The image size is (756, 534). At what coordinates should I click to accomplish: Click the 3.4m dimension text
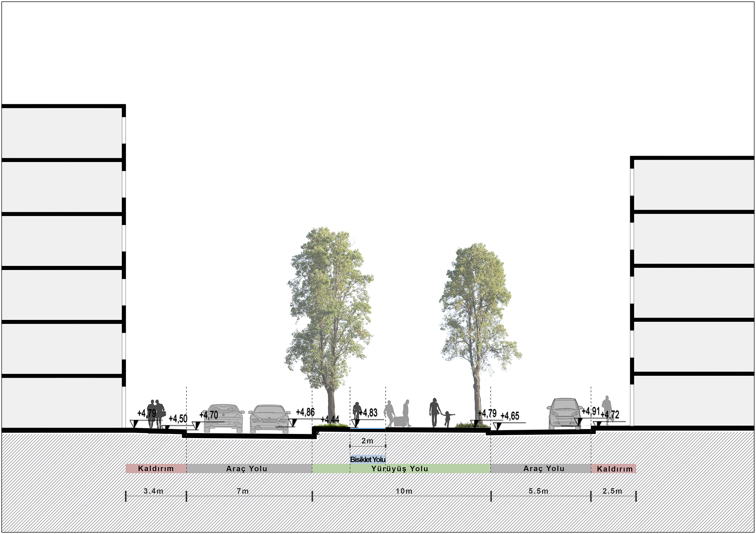153,491
